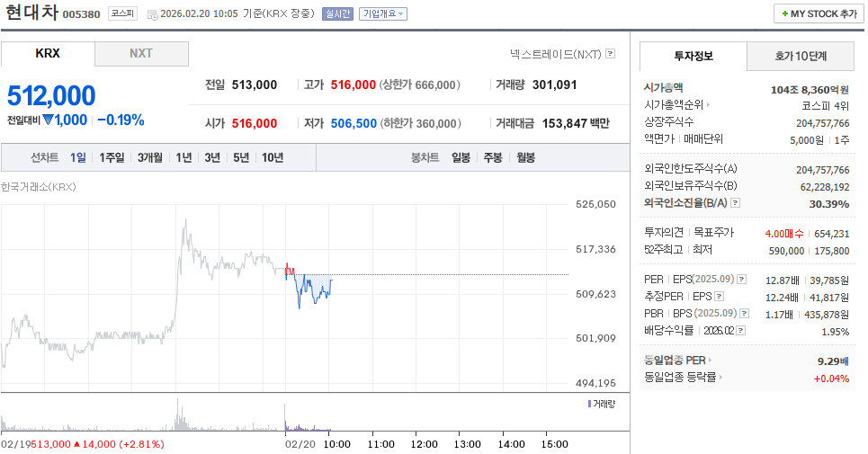Open help icon next to 넥스트레이드(NXT)

click(610, 54)
